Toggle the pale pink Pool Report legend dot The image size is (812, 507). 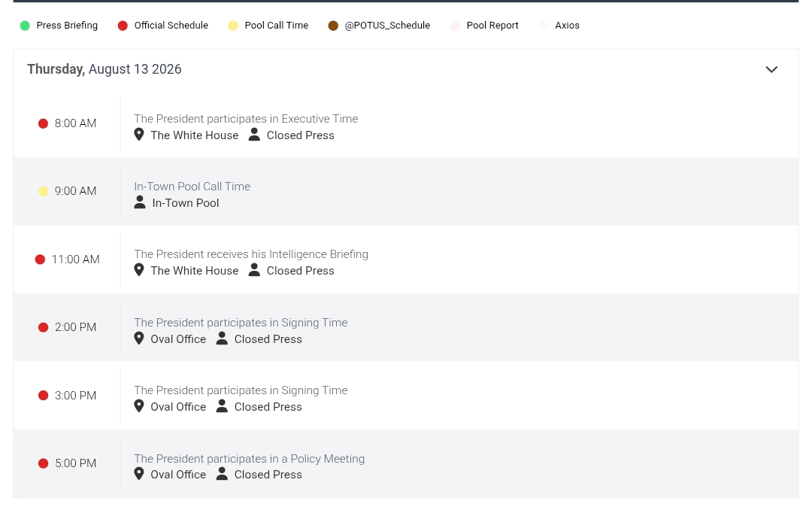(455, 26)
